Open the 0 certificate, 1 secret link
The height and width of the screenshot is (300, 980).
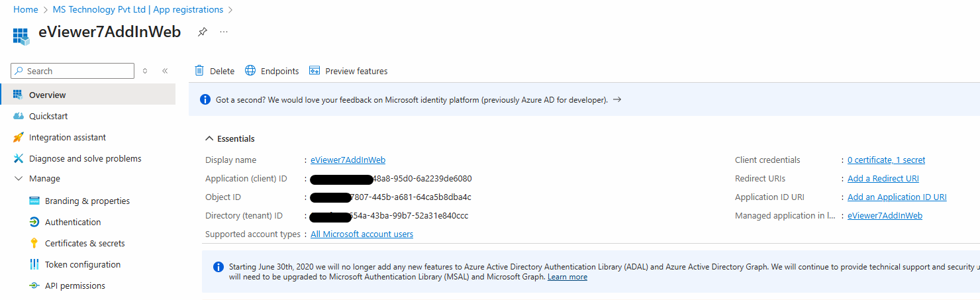[886, 160]
